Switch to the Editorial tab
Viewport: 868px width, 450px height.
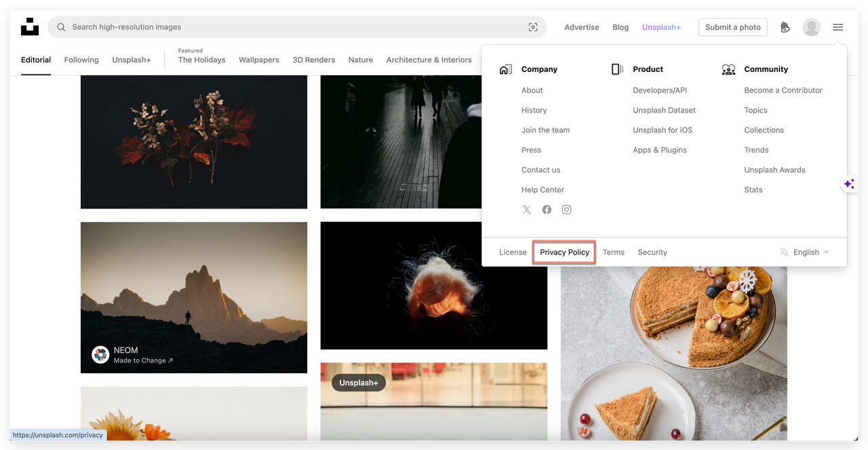(36, 60)
